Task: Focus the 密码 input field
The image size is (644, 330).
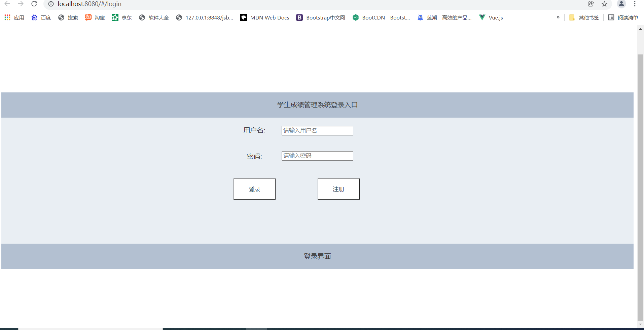Action: coord(317,156)
